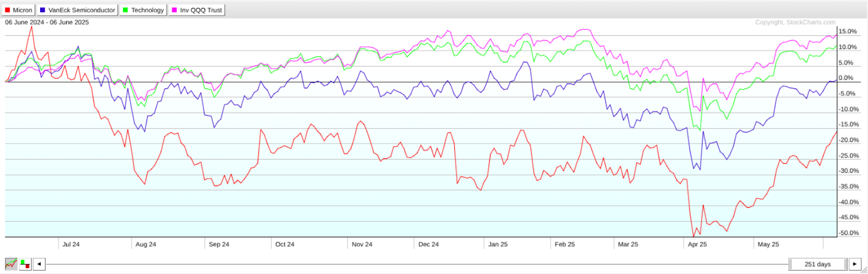Viewport: 868px width, 274px height.
Task: Click the Nov 24 axis label
Action: 362,244
